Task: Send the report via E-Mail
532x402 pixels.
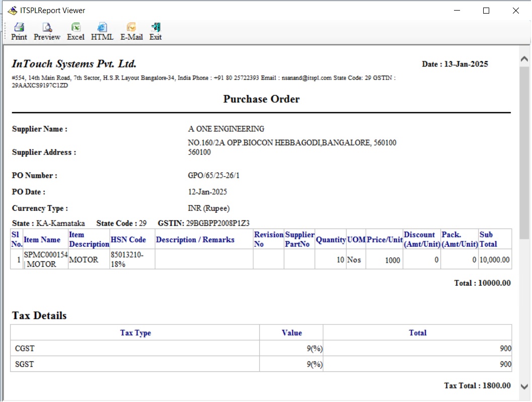Action: 131,31
